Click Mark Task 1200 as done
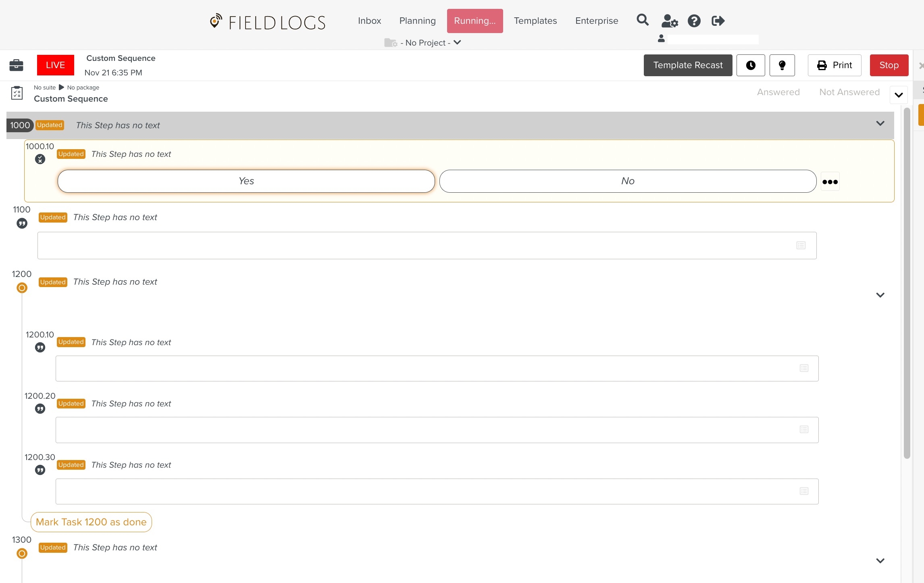The image size is (924, 583). coord(91,522)
